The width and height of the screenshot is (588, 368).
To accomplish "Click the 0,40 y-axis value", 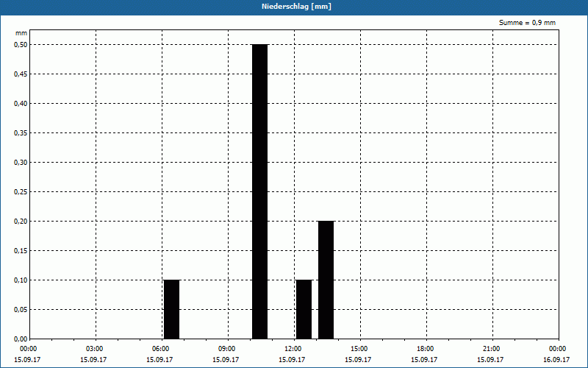I will click(x=21, y=104).
